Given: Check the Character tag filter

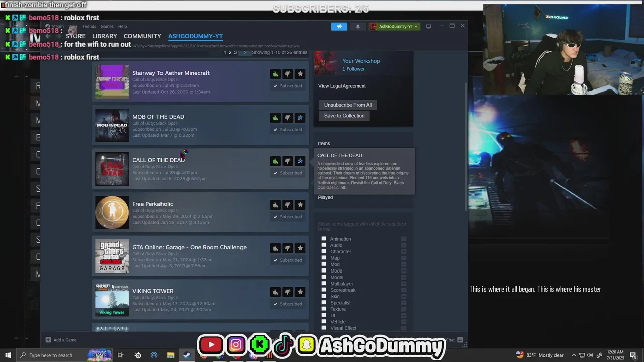Looking at the screenshot, I should pyautogui.click(x=324, y=251).
